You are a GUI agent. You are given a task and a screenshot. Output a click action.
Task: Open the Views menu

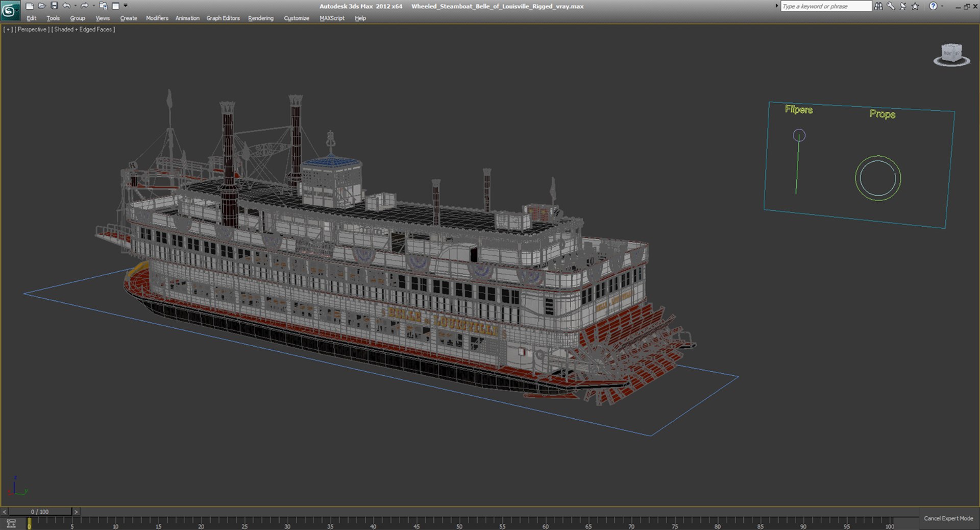pyautogui.click(x=103, y=18)
